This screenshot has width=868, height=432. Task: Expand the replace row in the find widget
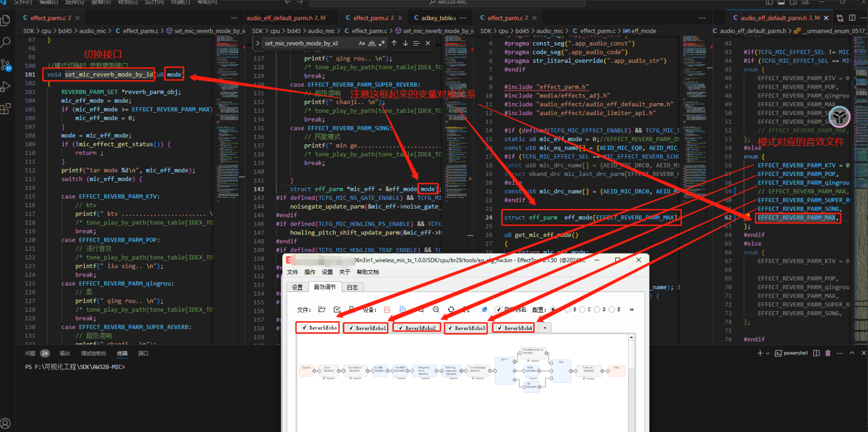click(x=258, y=43)
